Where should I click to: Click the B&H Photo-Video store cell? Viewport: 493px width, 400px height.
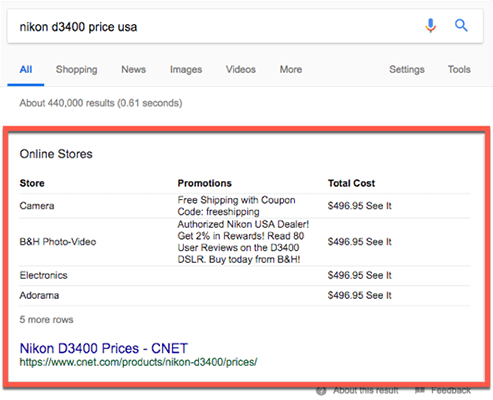click(58, 242)
